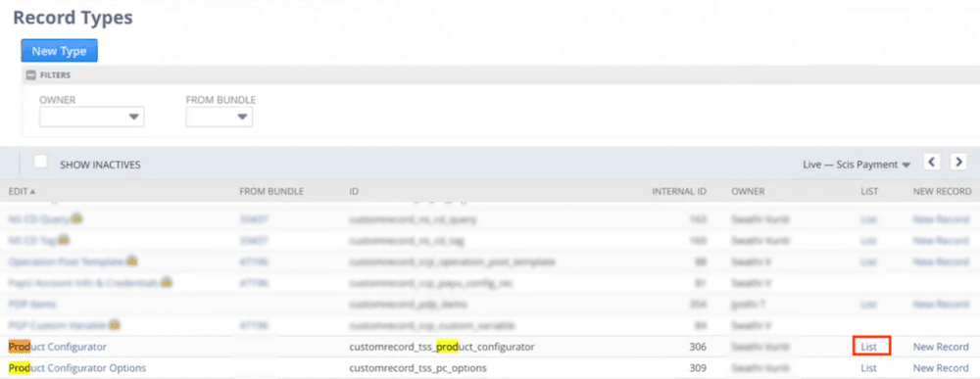Image resolution: width=980 pixels, height=379 pixels.
Task: Go to next page with right arrow
Action: [958, 163]
